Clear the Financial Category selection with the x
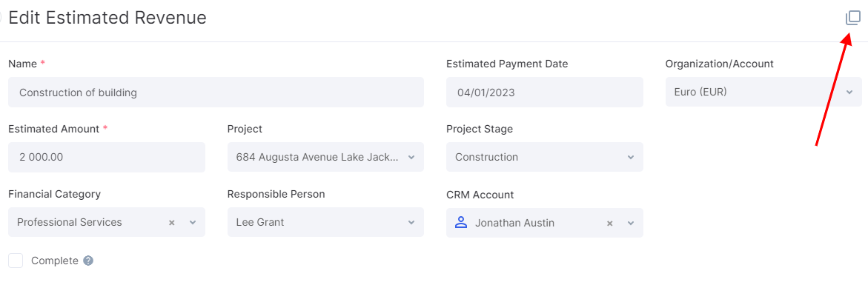868x282 pixels. [x=172, y=222]
